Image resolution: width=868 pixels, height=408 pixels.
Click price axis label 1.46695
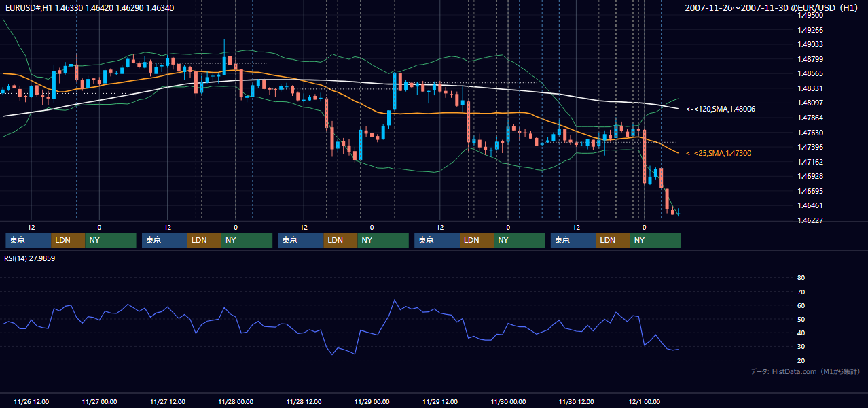(810, 191)
